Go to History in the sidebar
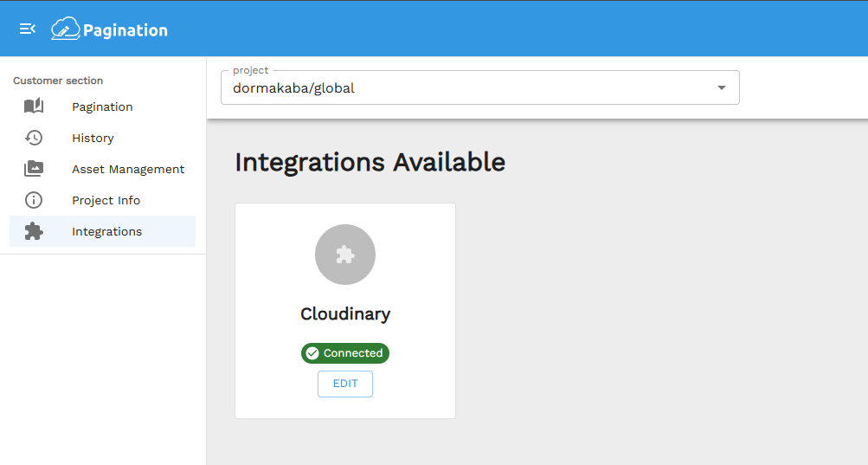 coord(93,138)
